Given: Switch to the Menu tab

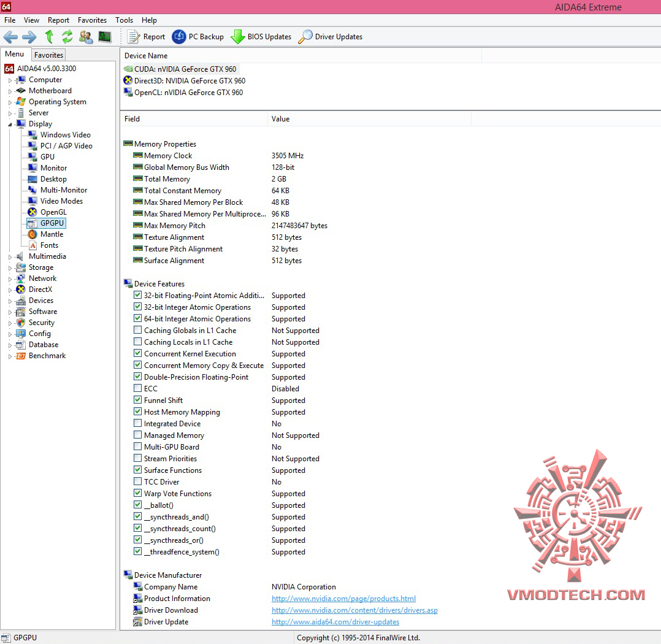Looking at the screenshot, I should coord(15,54).
